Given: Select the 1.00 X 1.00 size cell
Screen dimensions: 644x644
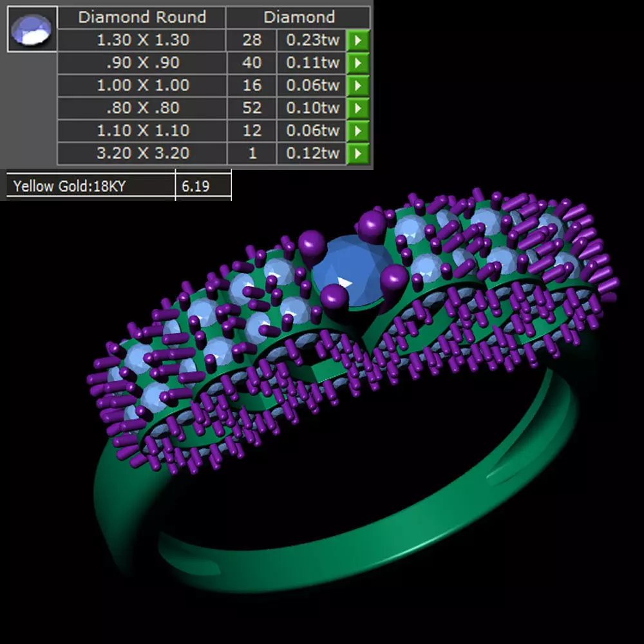Looking at the screenshot, I should (142, 86).
